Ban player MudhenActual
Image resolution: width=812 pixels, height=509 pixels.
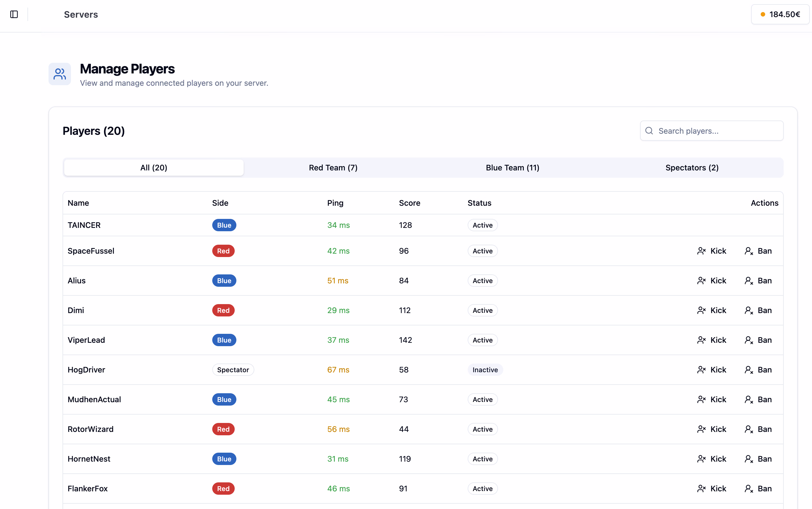click(x=758, y=400)
